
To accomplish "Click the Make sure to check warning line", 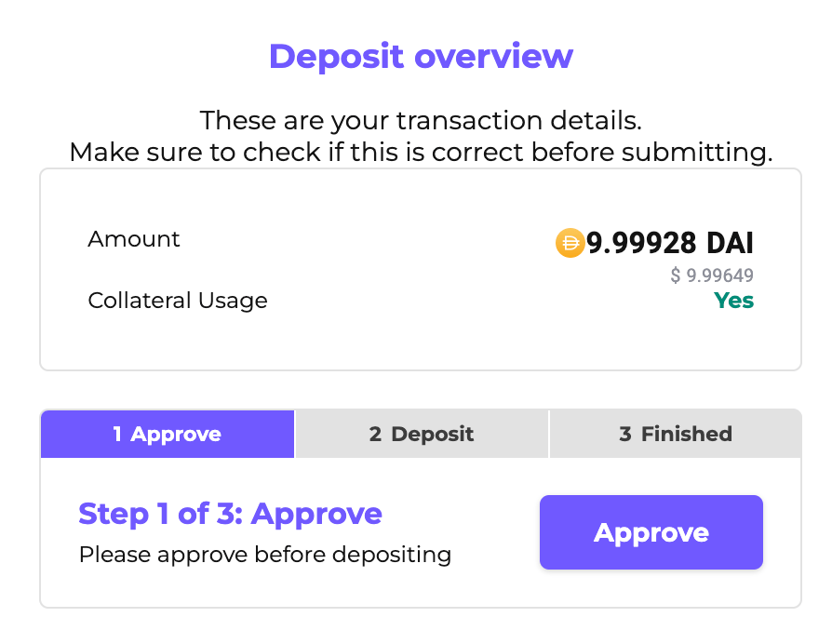I will click(421, 153).
